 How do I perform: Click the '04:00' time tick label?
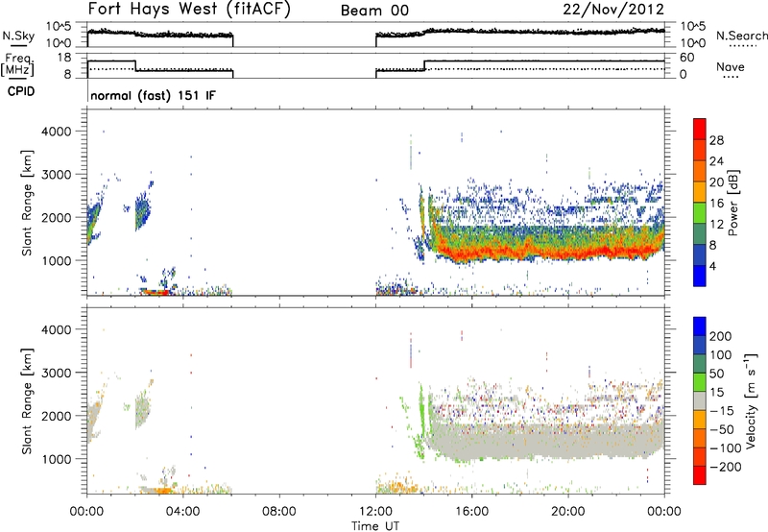pyautogui.click(x=182, y=512)
